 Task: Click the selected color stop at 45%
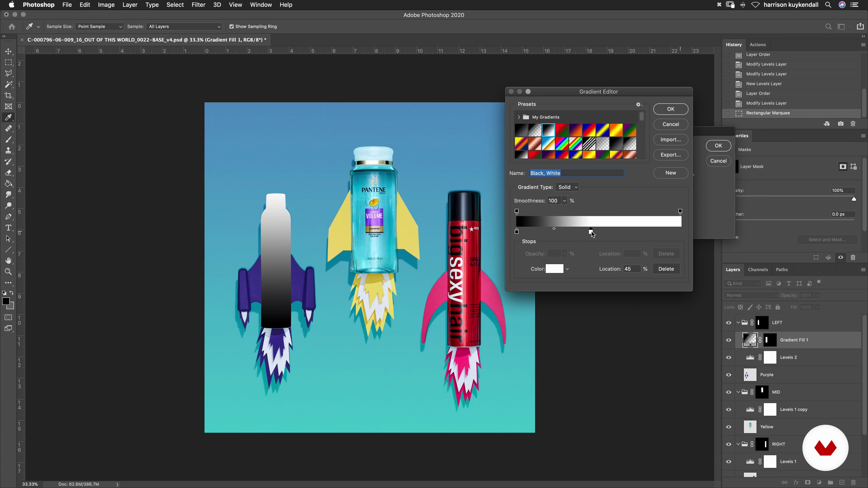click(591, 231)
